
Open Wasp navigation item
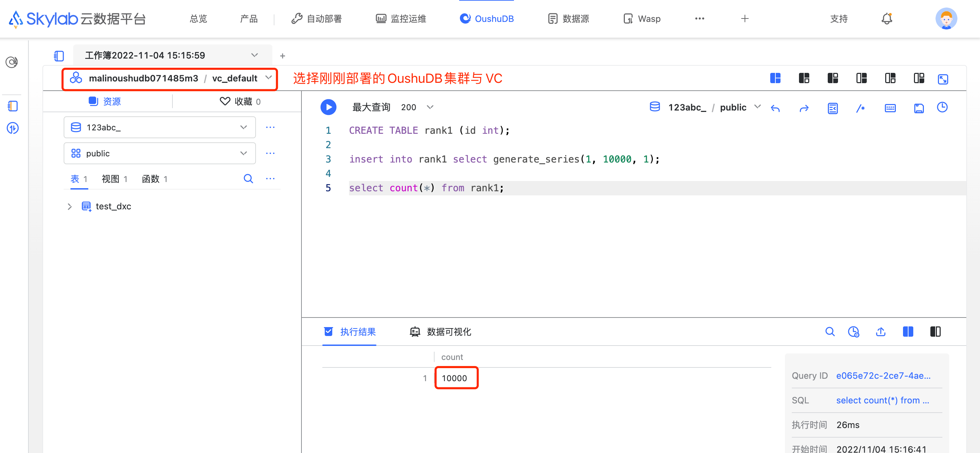click(642, 18)
